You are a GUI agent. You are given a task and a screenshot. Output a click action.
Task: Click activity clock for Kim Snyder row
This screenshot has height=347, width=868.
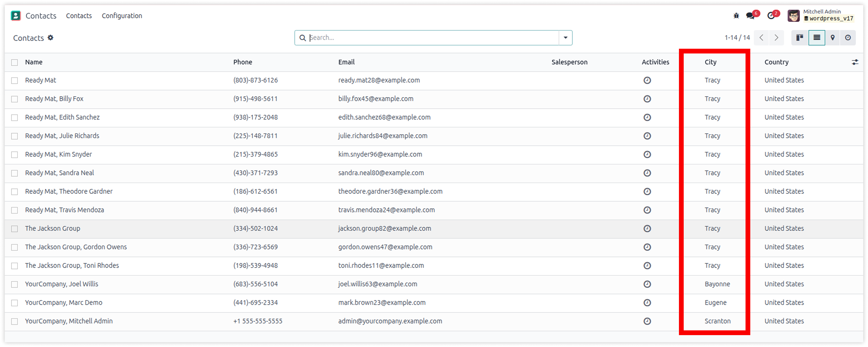tap(647, 154)
